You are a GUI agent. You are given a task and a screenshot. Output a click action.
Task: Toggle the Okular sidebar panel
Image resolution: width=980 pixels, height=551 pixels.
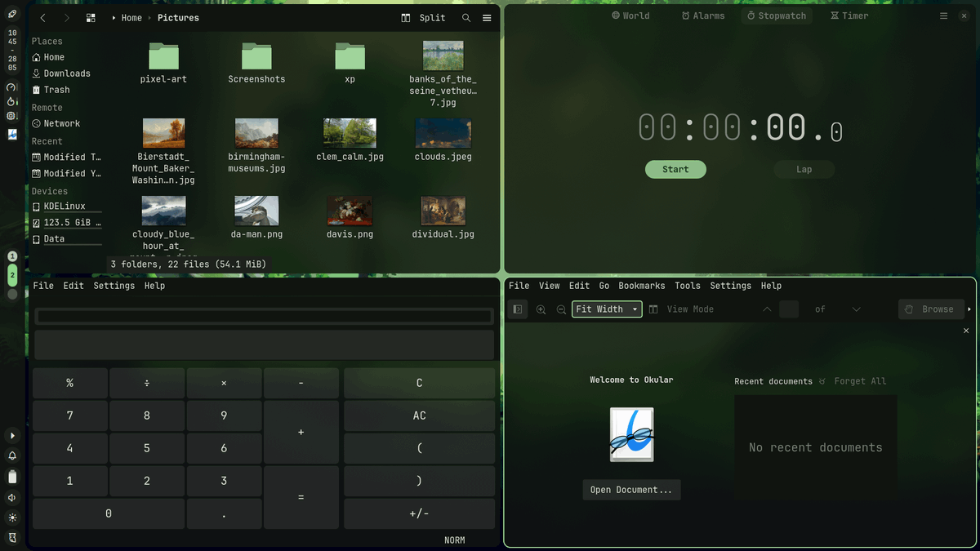518,309
